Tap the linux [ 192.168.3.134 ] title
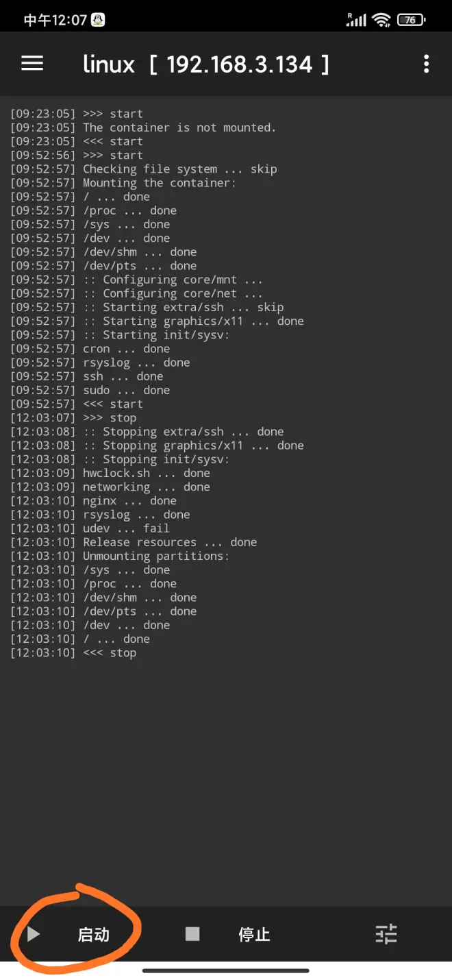 [x=206, y=64]
